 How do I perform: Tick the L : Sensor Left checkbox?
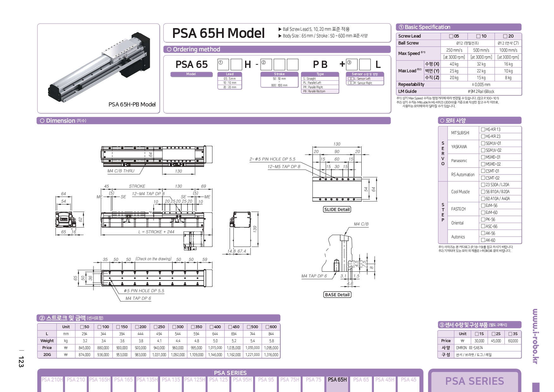[351, 79]
